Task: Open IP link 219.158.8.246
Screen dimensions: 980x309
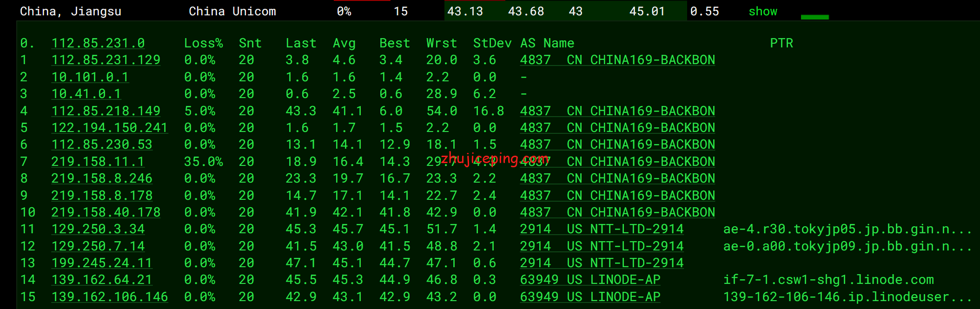Action: pos(102,178)
